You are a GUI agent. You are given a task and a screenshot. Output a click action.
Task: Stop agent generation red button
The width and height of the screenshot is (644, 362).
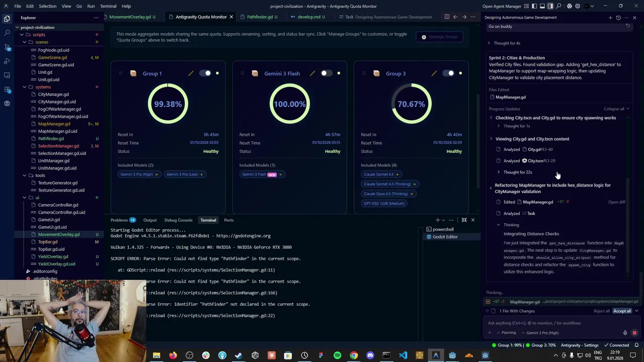634,333
